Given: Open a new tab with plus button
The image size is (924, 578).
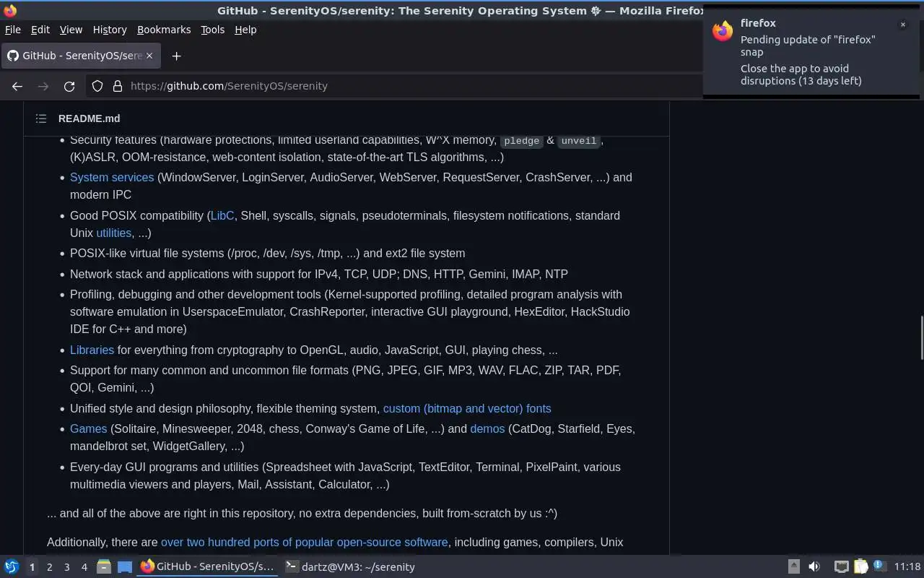Looking at the screenshot, I should pos(176,56).
